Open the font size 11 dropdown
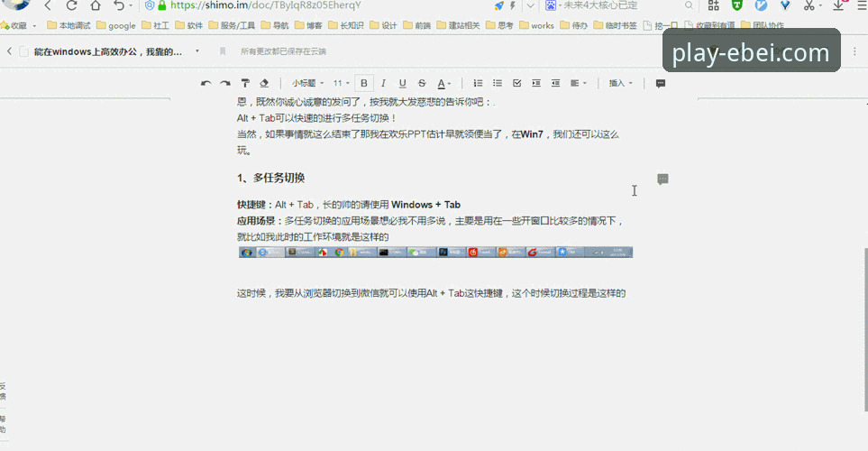The height and width of the screenshot is (451, 868). 341,83
